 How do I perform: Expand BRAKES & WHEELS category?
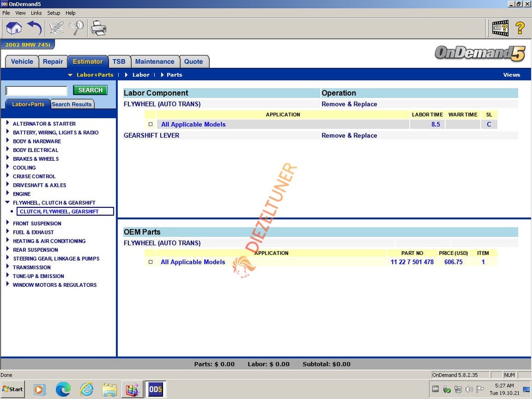[7, 158]
